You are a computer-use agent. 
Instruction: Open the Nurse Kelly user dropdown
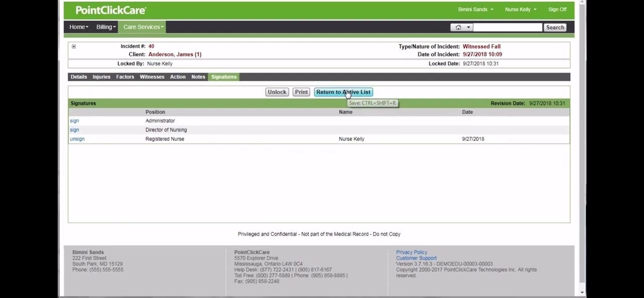520,10
